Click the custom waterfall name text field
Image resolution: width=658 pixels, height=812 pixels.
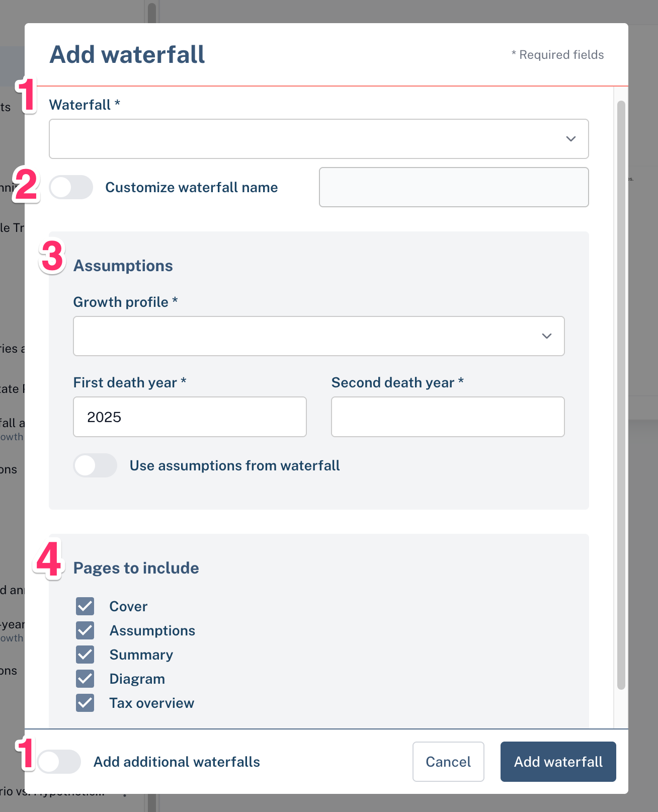[454, 187]
